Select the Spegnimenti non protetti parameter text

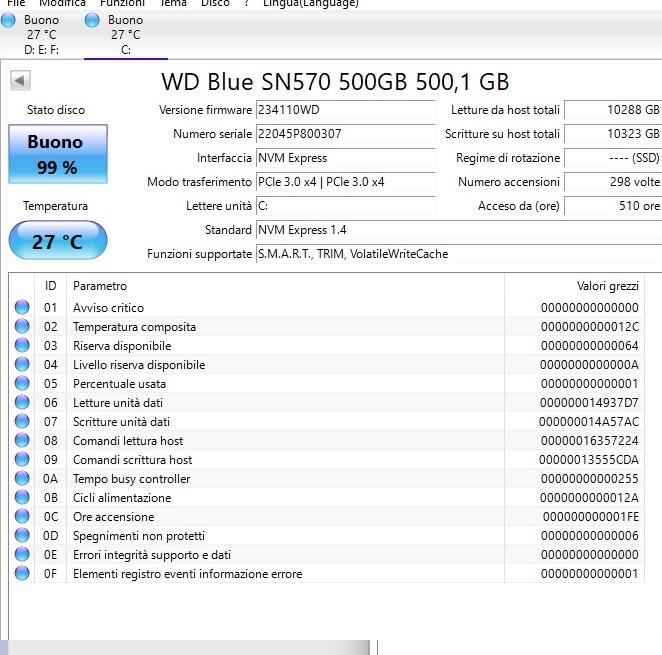139,536
